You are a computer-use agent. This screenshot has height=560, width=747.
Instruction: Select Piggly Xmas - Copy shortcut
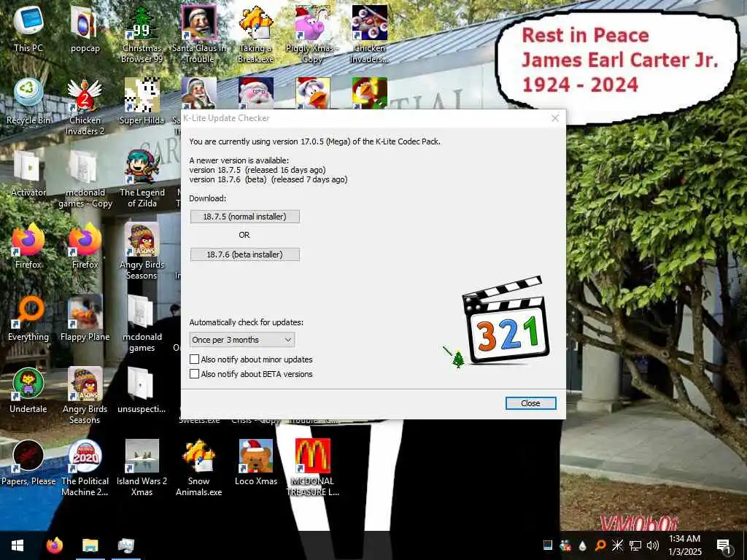pyautogui.click(x=312, y=34)
